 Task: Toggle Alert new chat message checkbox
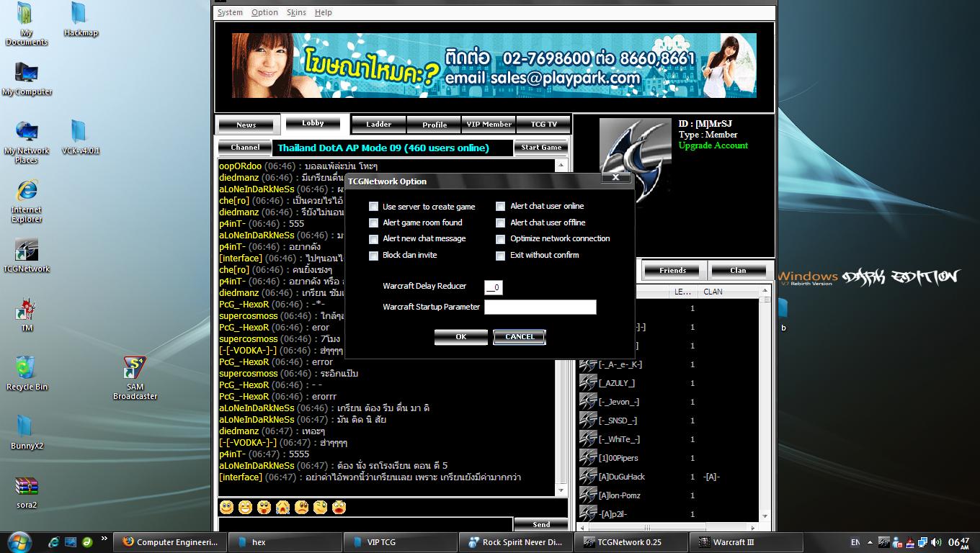pyautogui.click(x=373, y=239)
